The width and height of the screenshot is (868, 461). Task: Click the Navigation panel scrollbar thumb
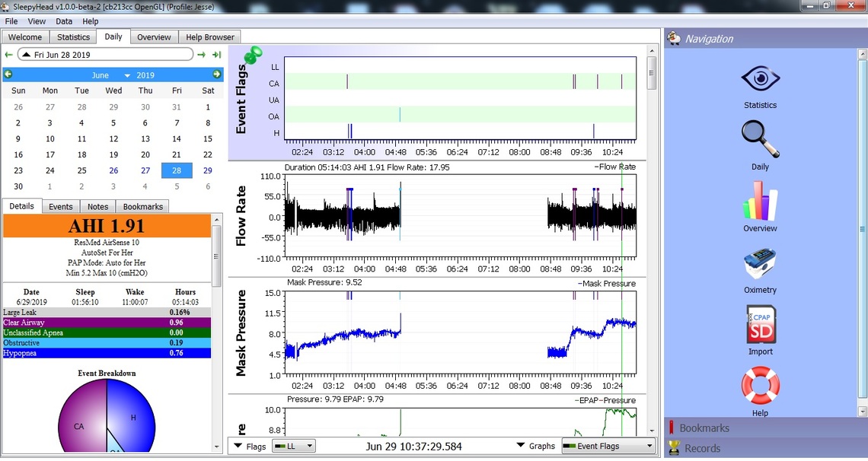(x=862, y=229)
